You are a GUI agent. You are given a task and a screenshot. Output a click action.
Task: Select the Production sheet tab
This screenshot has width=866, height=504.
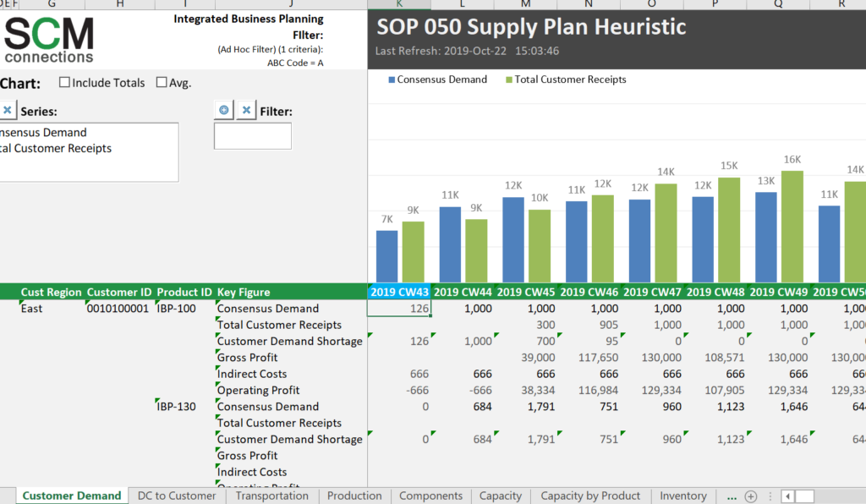(354, 496)
